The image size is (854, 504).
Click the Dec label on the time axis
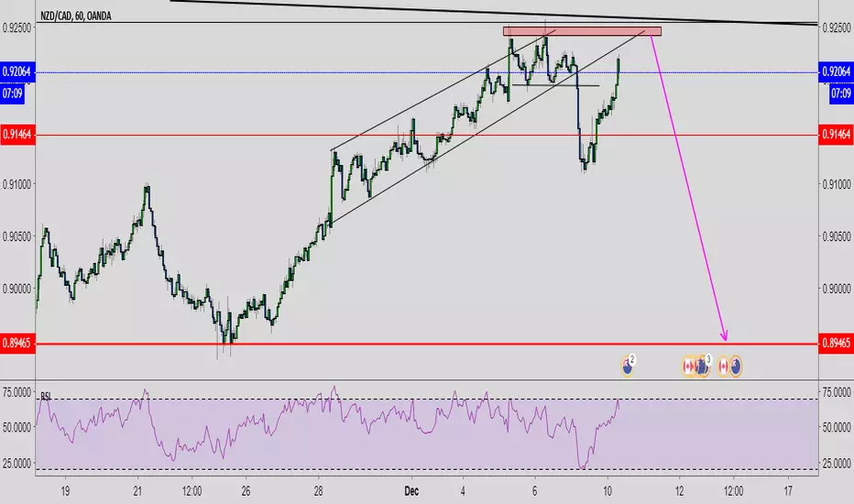411,491
